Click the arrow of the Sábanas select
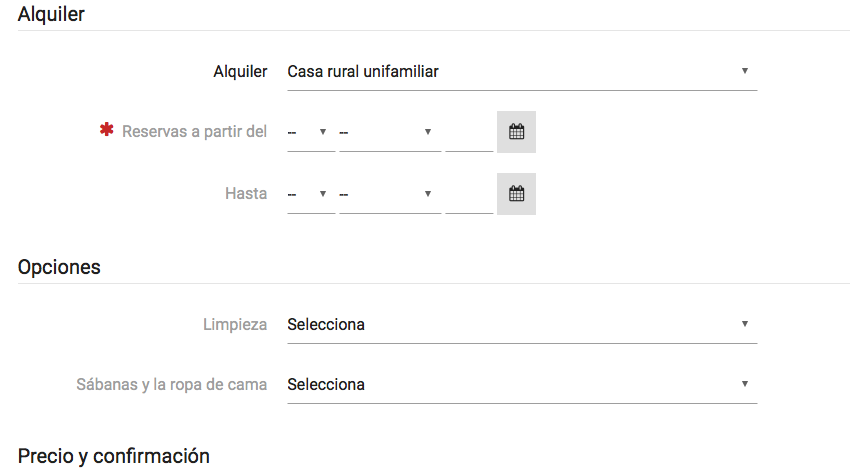 745,384
